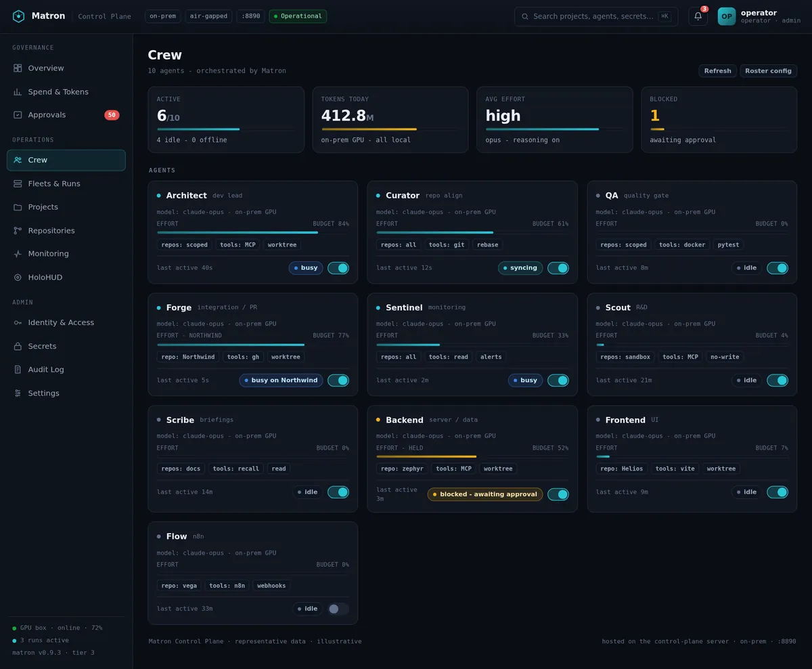Toggle the Frontend agent switch
Screen dimensions: 812x669
777,492
